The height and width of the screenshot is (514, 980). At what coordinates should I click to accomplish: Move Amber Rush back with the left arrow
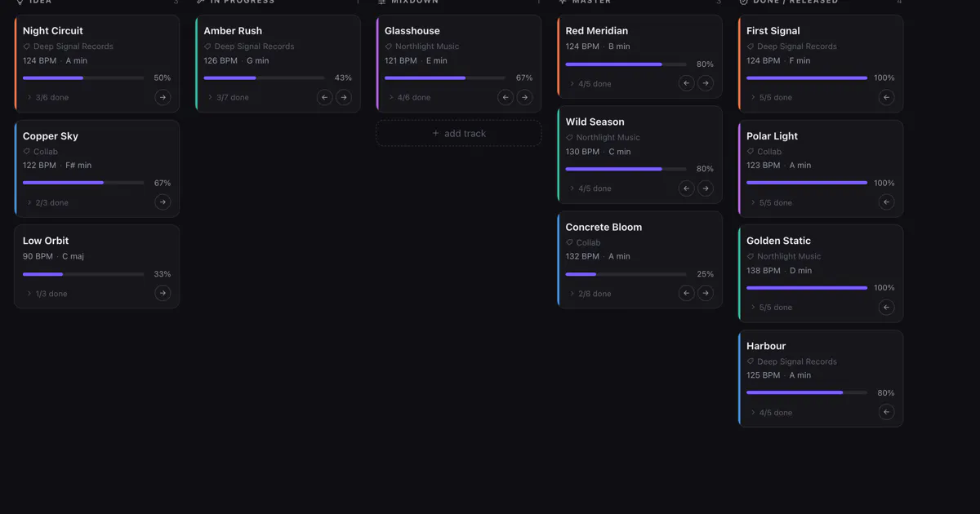pos(325,97)
